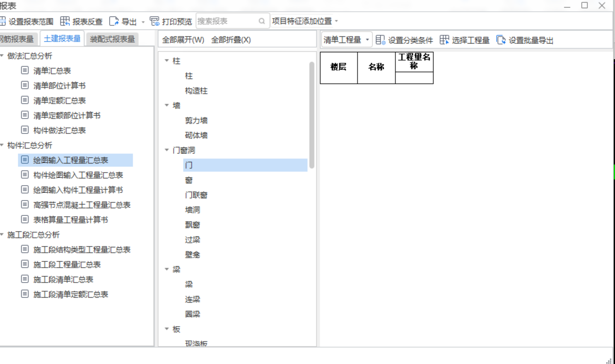Click document icon beside 施工段清单定额汇总表
This screenshot has width=615, height=364.
click(25, 294)
